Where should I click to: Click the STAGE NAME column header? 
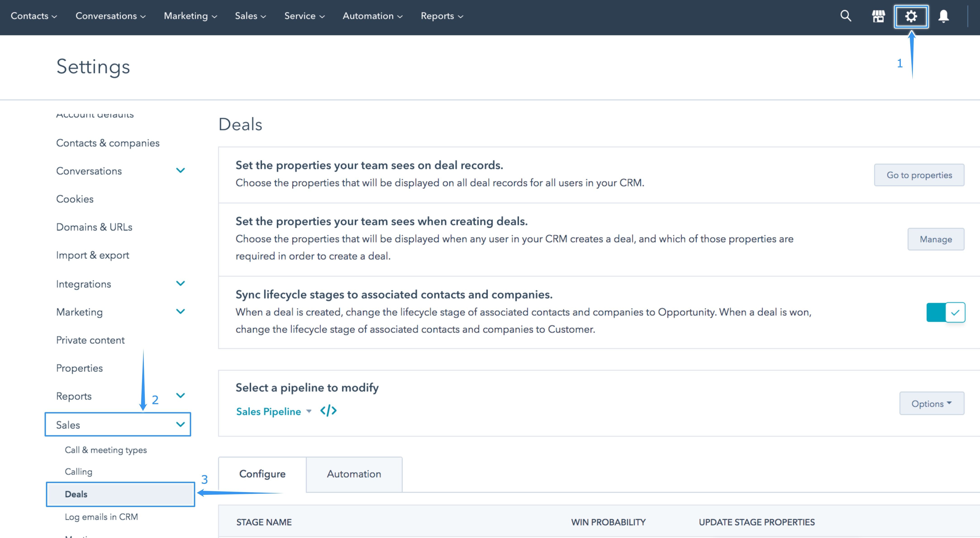click(x=264, y=522)
